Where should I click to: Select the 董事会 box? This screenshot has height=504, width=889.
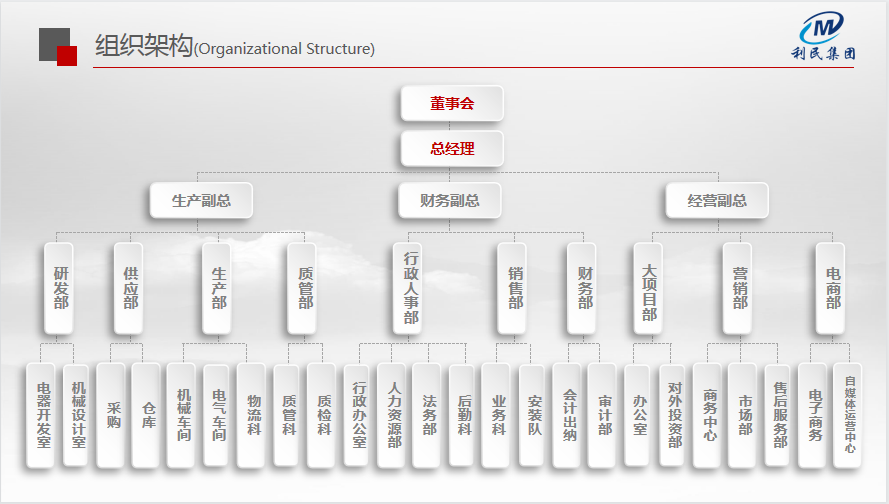click(452, 103)
